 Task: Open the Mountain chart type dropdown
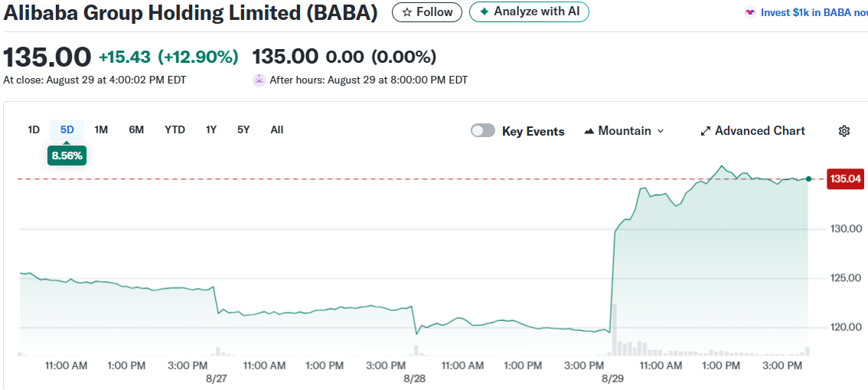coord(624,131)
